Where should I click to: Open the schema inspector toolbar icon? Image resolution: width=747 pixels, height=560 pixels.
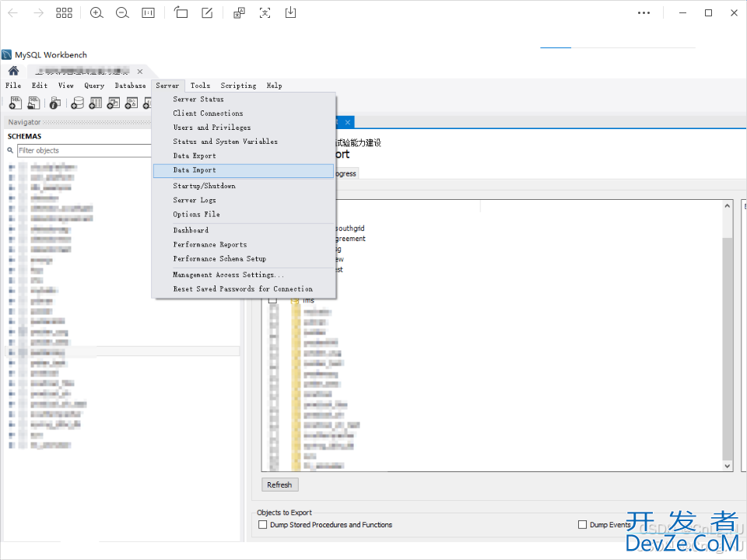point(55,103)
